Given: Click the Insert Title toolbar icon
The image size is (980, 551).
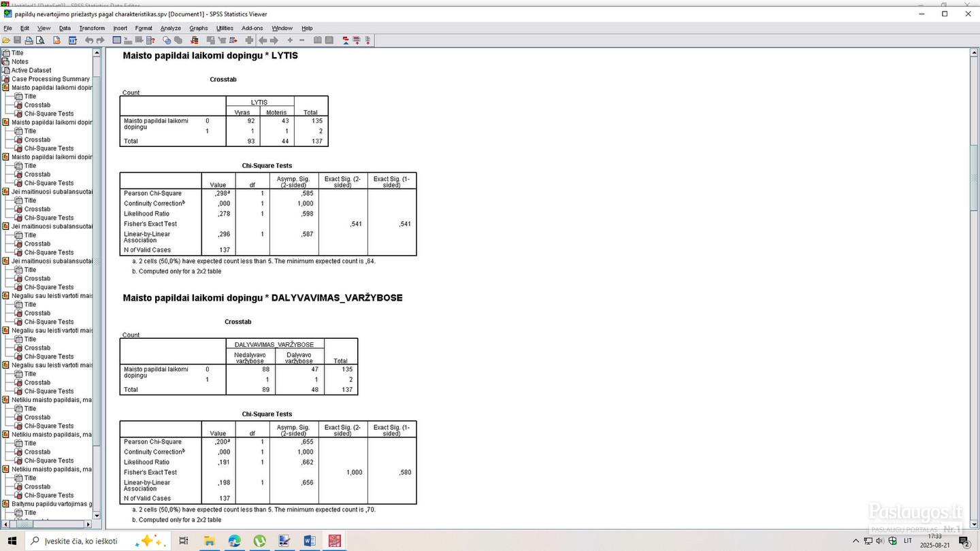Looking at the screenshot, I should [357, 41].
